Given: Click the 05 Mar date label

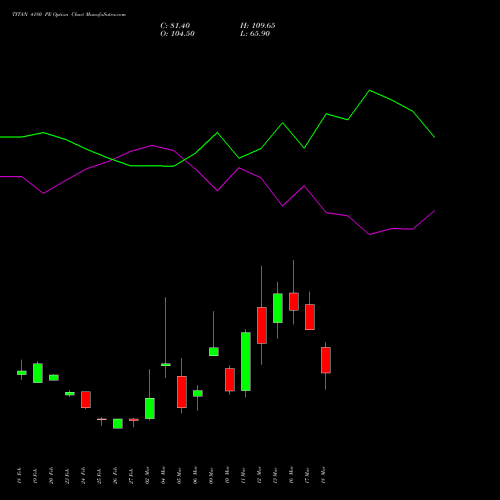Looking at the screenshot, I should coord(179,476).
